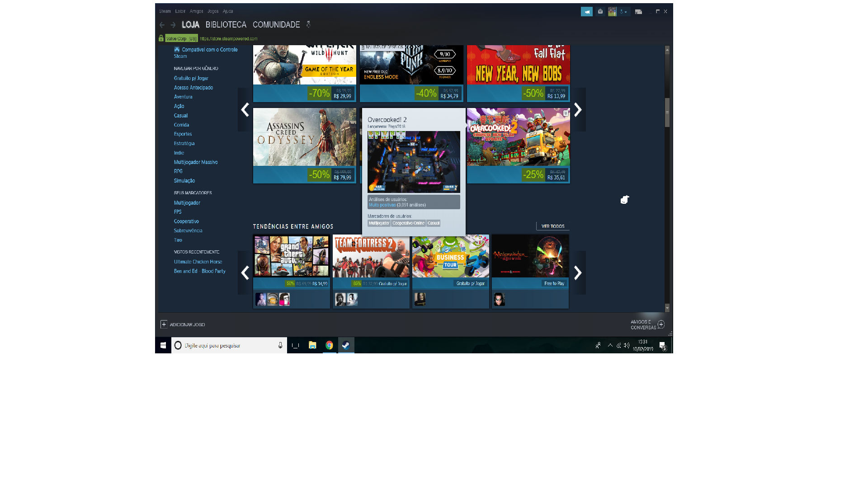Screen dimensions: 868x488
Task: Show previous friends trending games arrow
Action: coord(245,273)
